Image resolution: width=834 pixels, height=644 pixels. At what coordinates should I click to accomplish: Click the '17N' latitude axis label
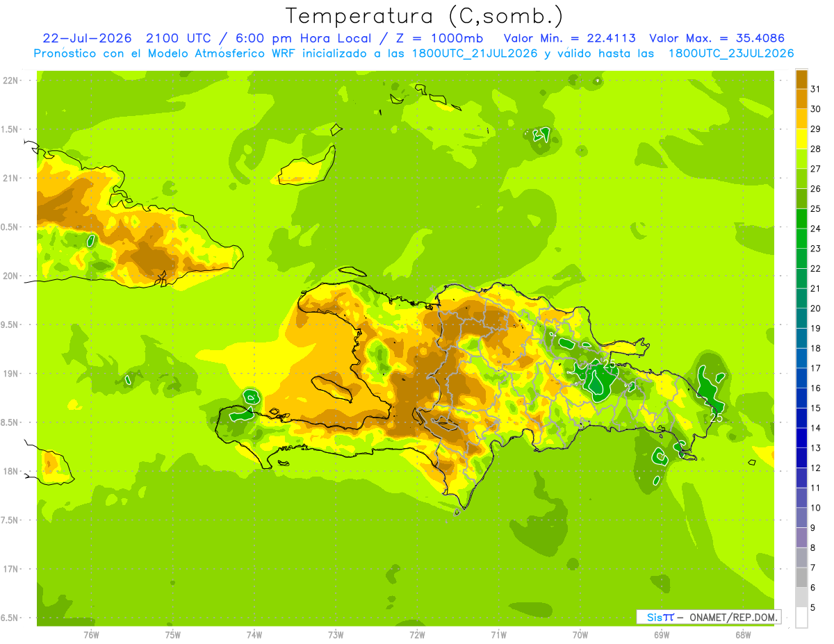10,569
